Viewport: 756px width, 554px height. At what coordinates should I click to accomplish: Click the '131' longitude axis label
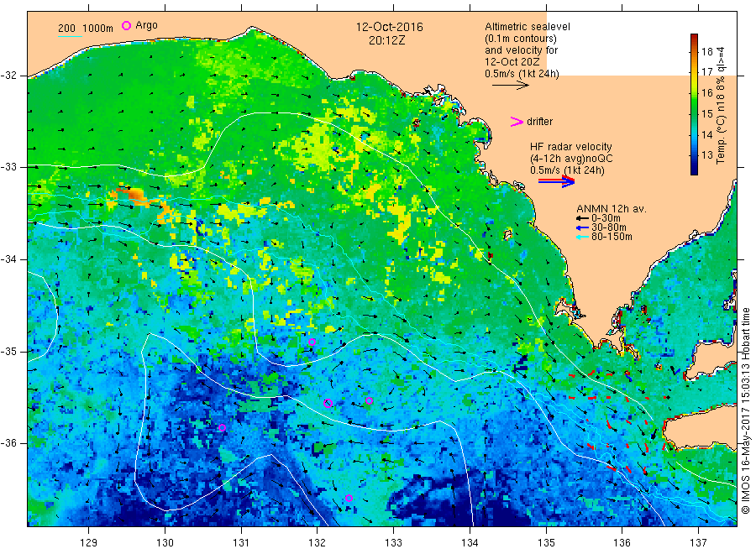click(x=241, y=542)
